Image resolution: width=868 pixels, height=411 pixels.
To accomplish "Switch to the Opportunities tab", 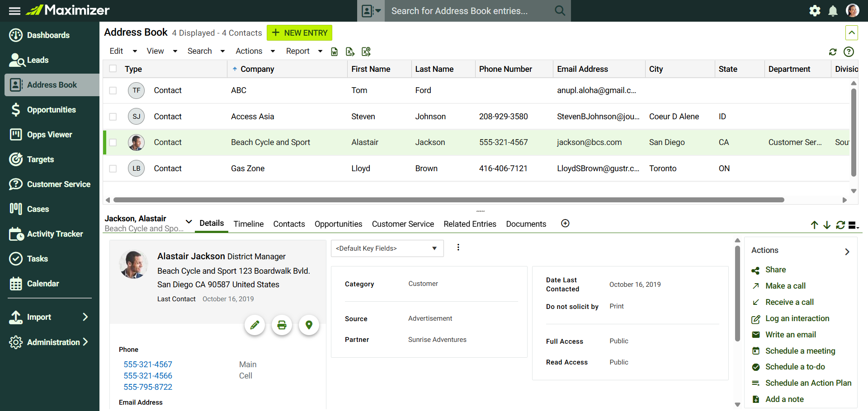I will pos(338,224).
